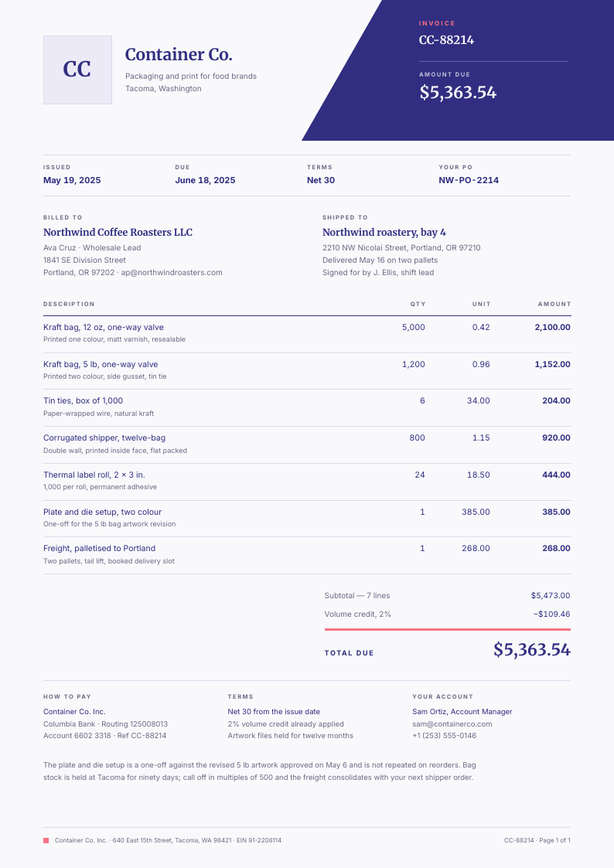Click the header amount due $5,363.54
Image resolution: width=614 pixels, height=868 pixels.
pyautogui.click(x=458, y=92)
